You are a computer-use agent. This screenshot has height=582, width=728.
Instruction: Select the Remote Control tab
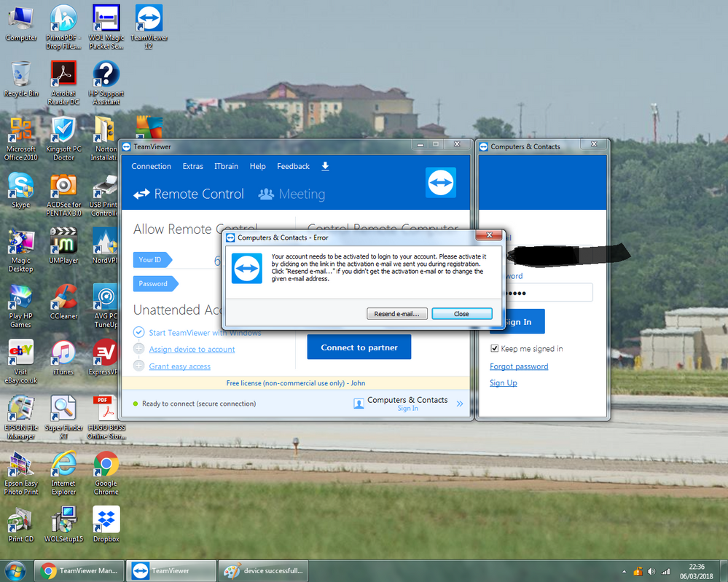tap(189, 194)
